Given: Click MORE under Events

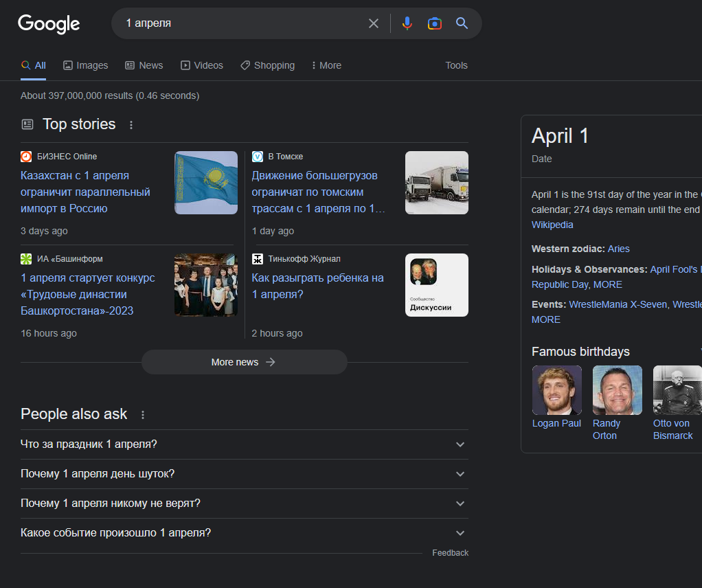Looking at the screenshot, I should tap(546, 319).
